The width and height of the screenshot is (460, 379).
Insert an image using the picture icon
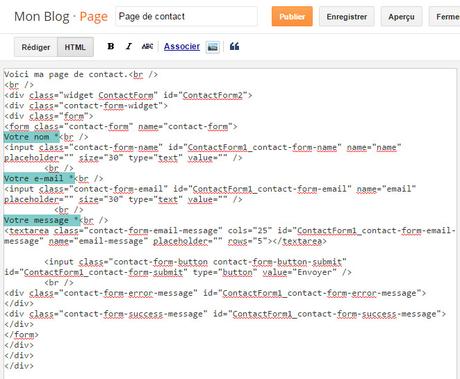coord(213,47)
